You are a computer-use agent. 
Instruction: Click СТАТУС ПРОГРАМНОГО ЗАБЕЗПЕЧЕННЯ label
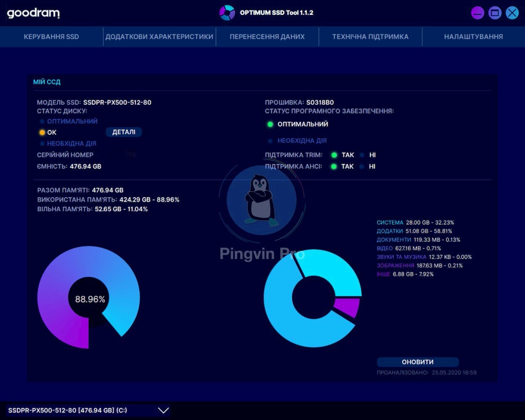coord(329,111)
